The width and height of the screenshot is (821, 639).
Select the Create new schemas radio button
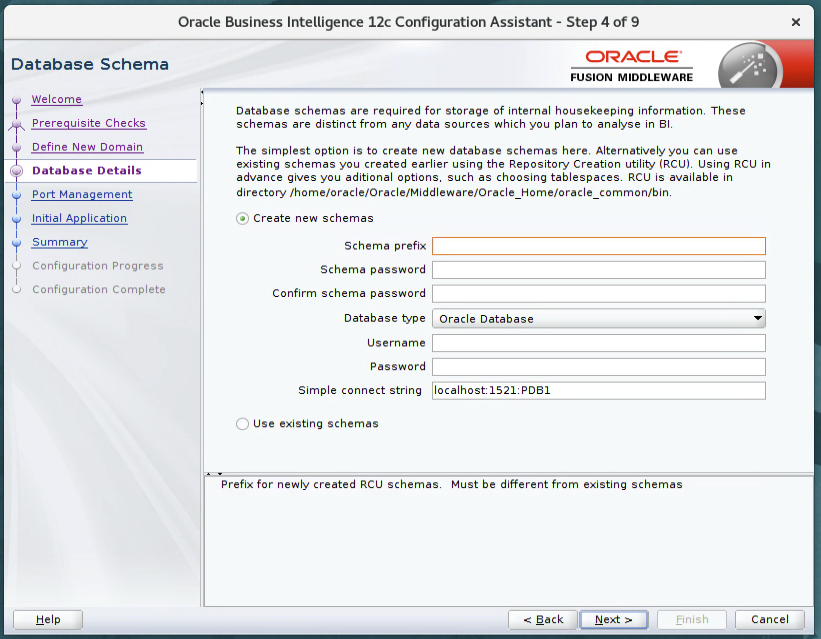click(x=242, y=218)
